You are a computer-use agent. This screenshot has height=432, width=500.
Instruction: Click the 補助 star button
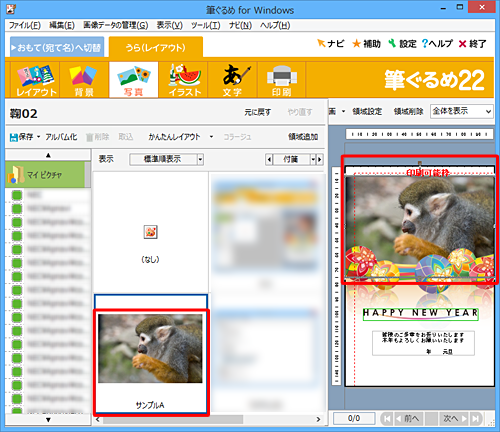click(366, 43)
